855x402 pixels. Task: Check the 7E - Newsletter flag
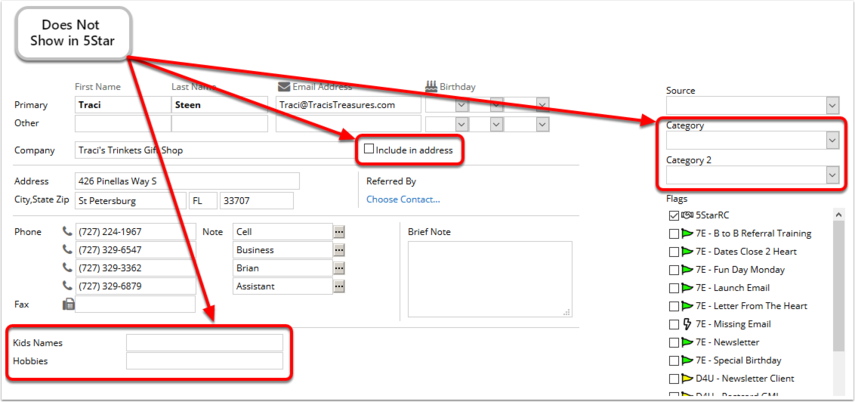point(674,343)
